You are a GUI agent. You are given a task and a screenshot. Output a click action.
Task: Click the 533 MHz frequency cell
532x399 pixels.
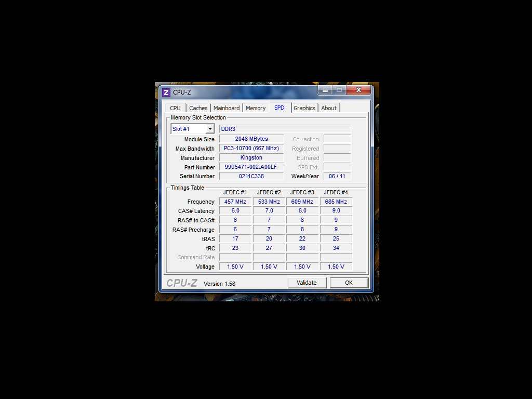[269, 202]
